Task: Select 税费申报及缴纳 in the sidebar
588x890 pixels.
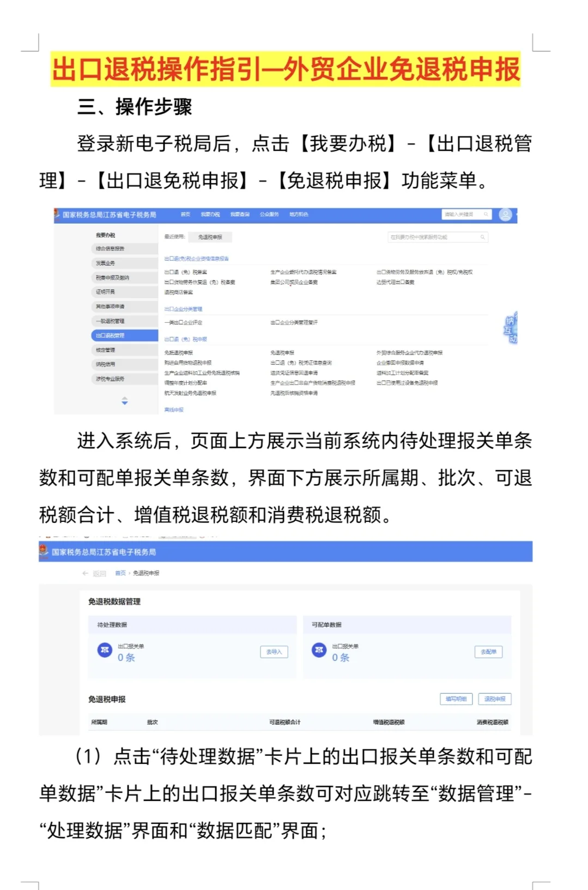Action: pyautogui.click(x=124, y=278)
